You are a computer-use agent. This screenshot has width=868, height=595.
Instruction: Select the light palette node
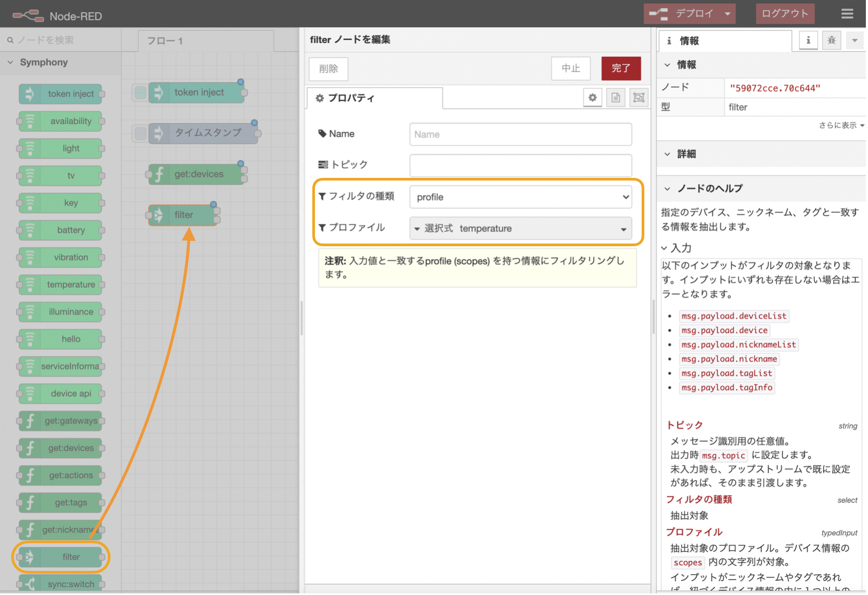point(60,148)
